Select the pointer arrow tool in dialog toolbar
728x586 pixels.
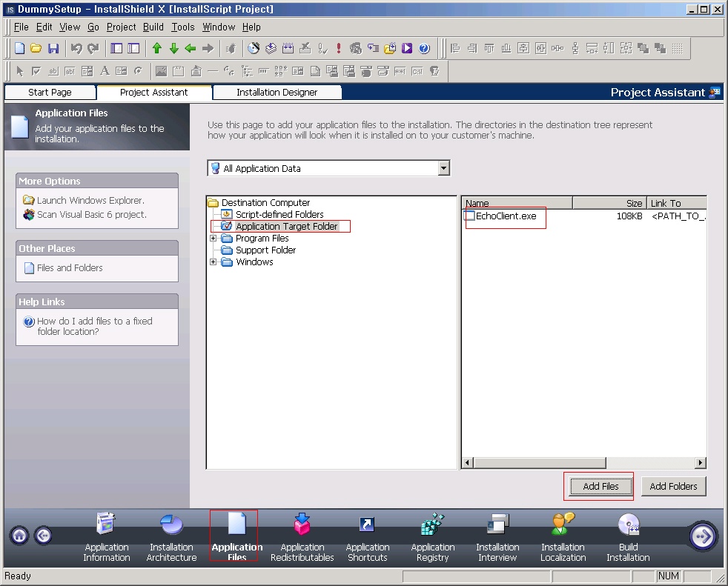coord(19,71)
